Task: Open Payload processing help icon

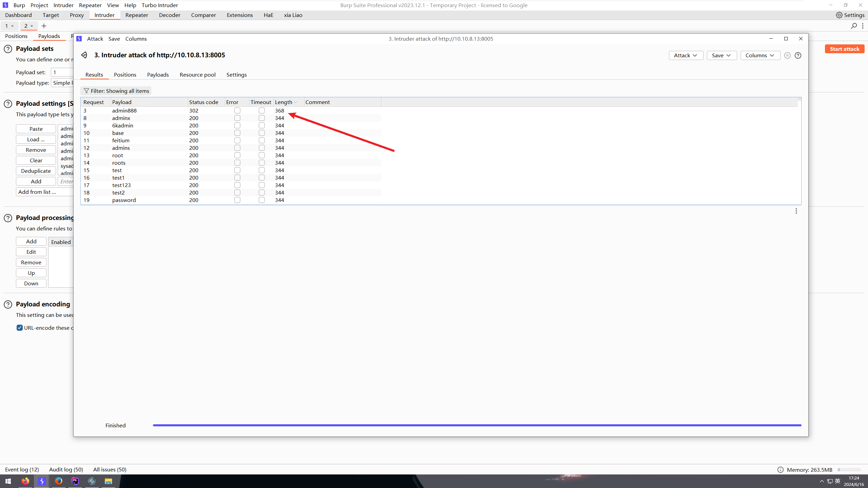Action: pyautogui.click(x=8, y=218)
